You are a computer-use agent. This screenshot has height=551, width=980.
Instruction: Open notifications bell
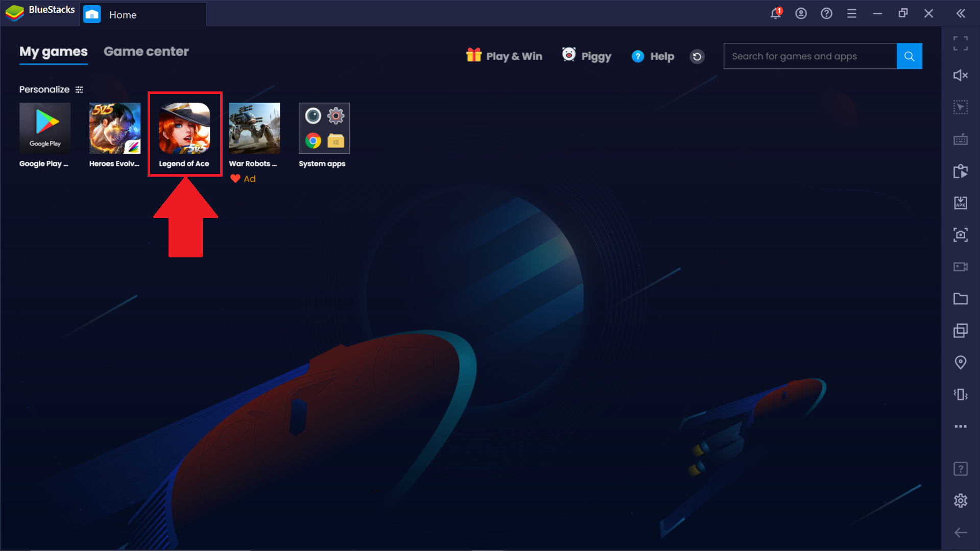click(776, 14)
